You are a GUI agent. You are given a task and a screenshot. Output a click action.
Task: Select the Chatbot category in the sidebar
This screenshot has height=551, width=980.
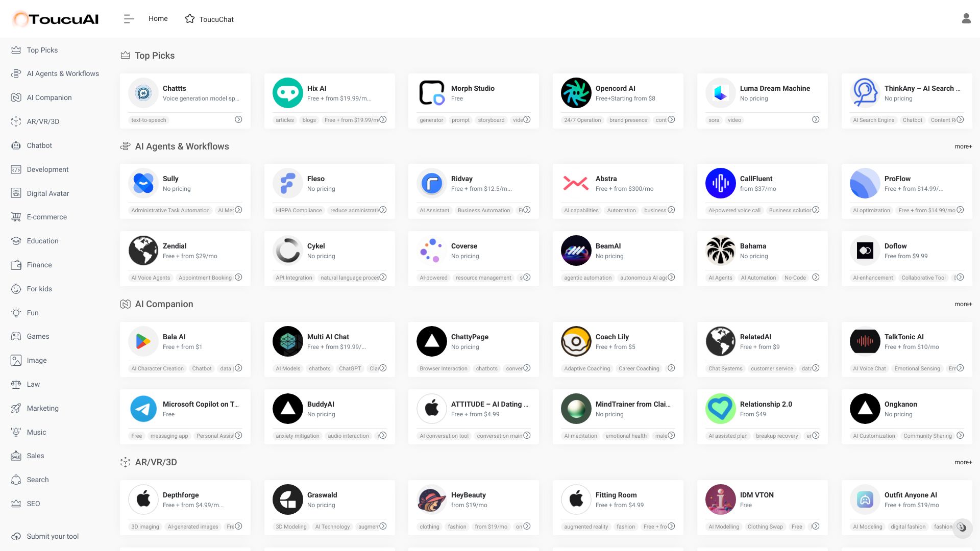pyautogui.click(x=39, y=145)
